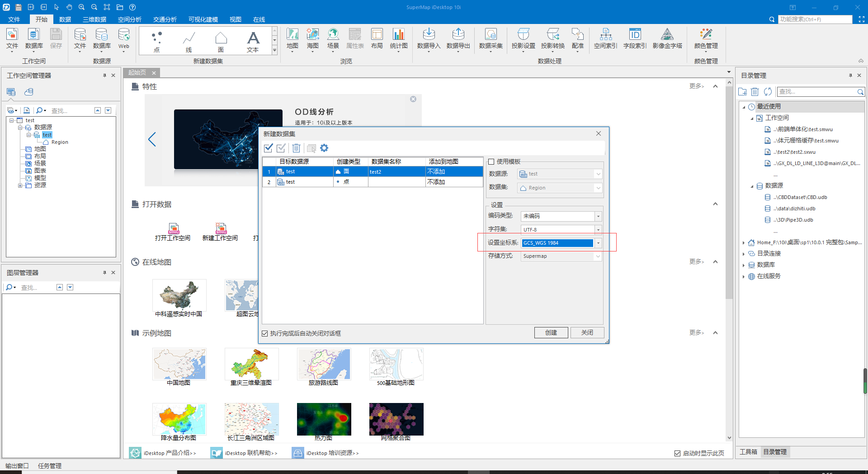
Task: Open the 影像金字塔 tool
Action: pos(667,38)
